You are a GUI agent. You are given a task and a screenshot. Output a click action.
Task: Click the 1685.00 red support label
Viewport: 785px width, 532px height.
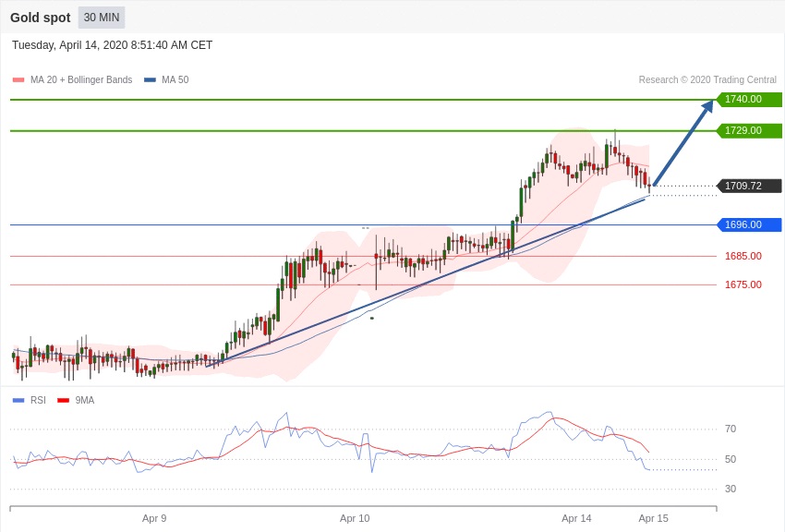point(743,256)
